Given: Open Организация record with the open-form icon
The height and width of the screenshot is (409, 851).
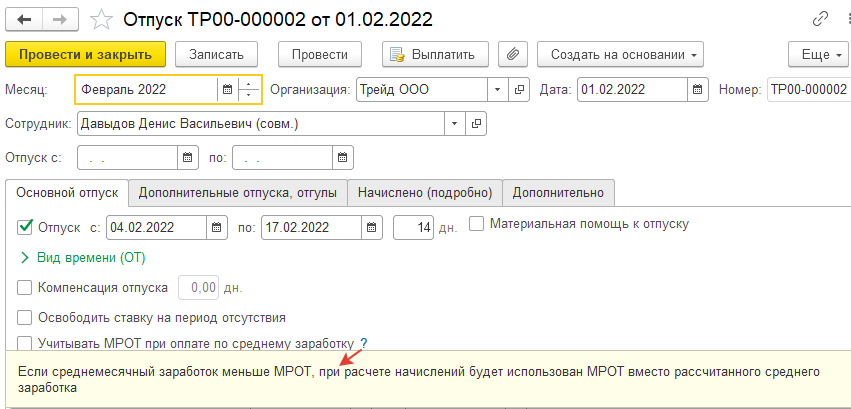Looking at the screenshot, I should (519, 90).
